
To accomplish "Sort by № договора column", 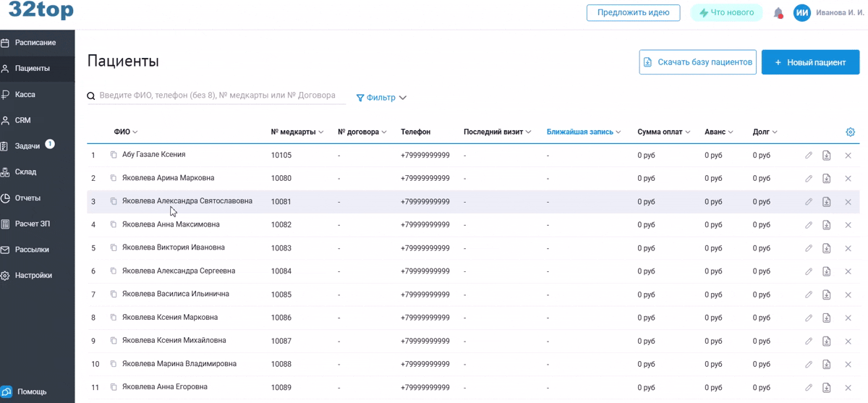I will tap(362, 132).
